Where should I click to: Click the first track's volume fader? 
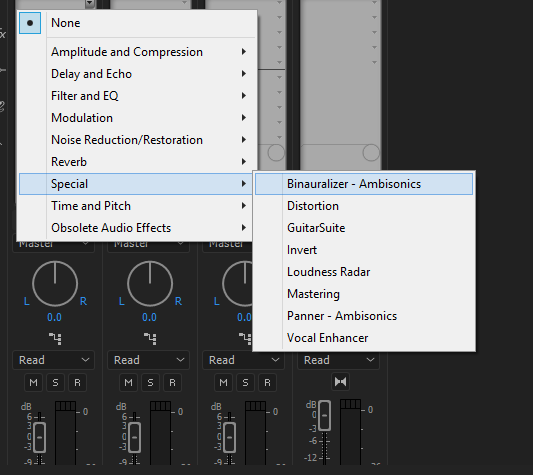40,438
